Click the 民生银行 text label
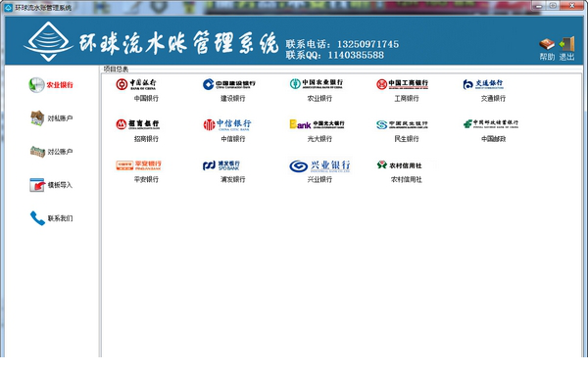Image resolution: width=588 pixels, height=371 pixels. pos(407,139)
